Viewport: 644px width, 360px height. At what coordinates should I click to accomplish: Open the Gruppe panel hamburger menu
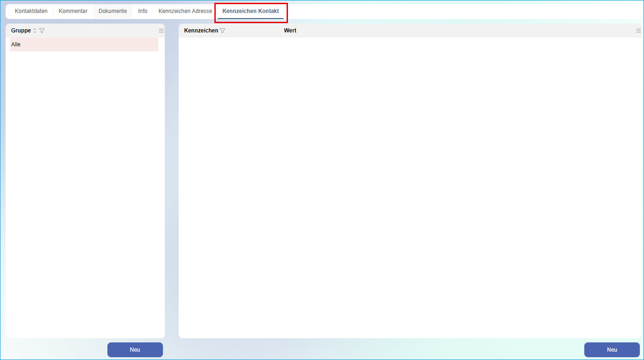tap(161, 31)
